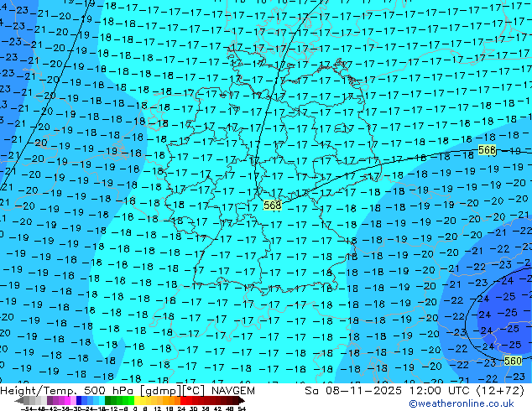
Task: Click the NAVGEM model name in caption
Action: coord(232,391)
